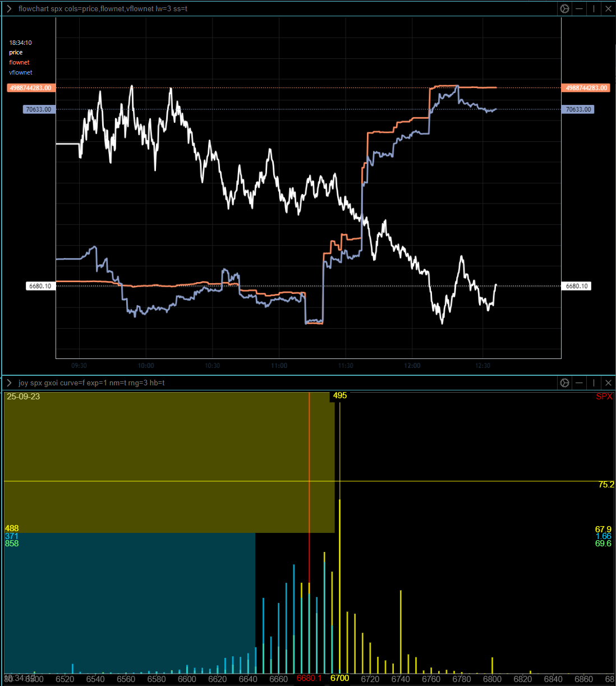616x686 pixels.
Task: Click vertical bar icon in flowchart panel header
Action: click(x=594, y=8)
